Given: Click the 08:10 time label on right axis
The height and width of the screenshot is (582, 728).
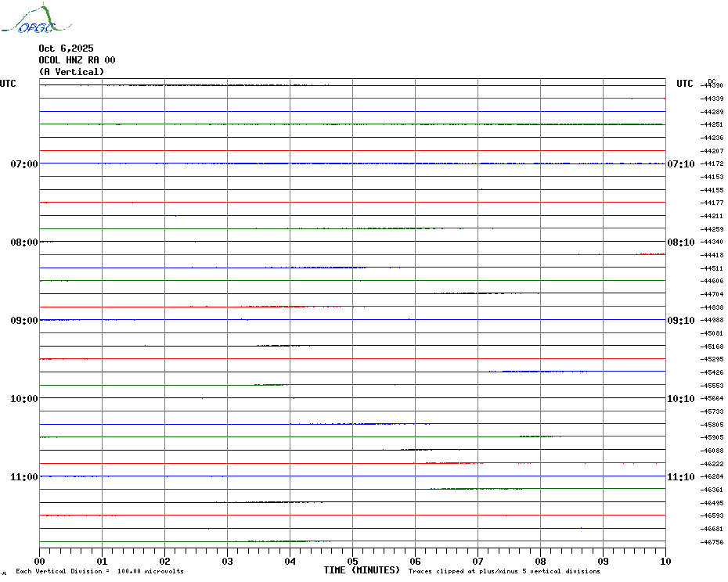Looking at the screenshot, I should click(x=680, y=242).
